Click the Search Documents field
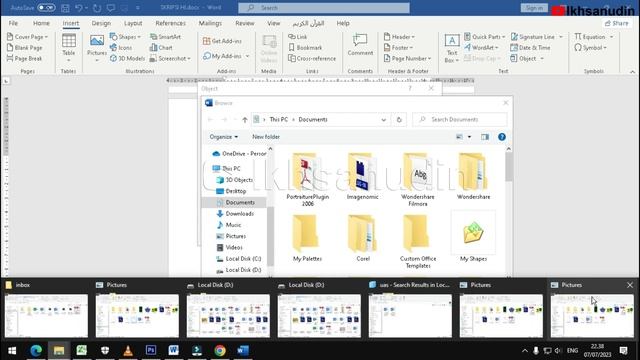 click(x=460, y=120)
